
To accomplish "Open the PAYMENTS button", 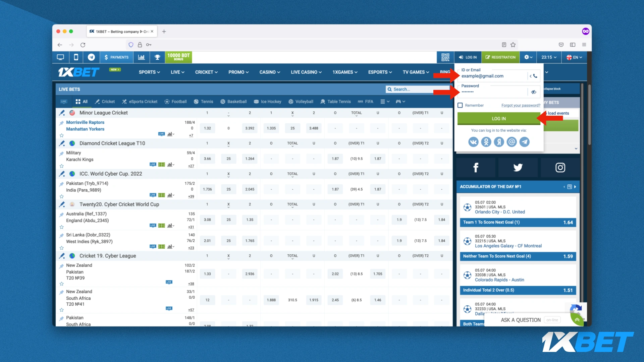I will pos(116,57).
